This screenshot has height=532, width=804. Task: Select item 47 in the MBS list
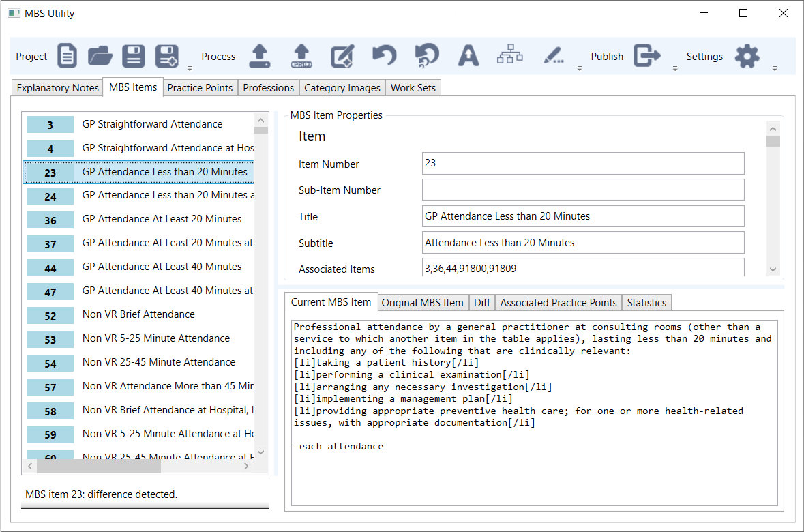[x=138, y=291]
